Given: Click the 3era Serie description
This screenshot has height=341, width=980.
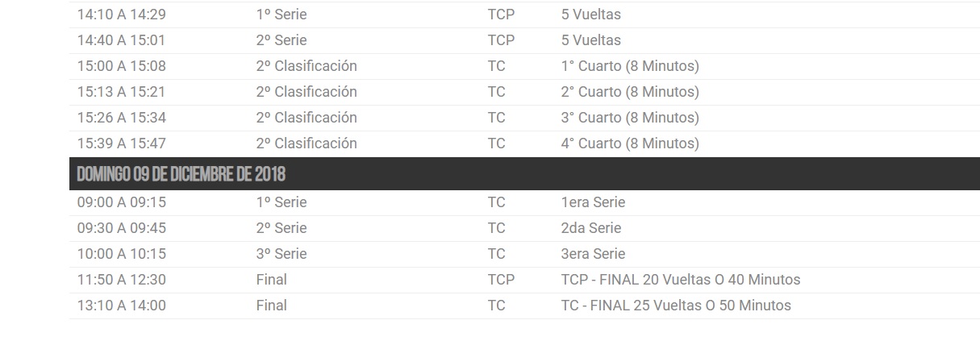Looking at the screenshot, I should (593, 254).
